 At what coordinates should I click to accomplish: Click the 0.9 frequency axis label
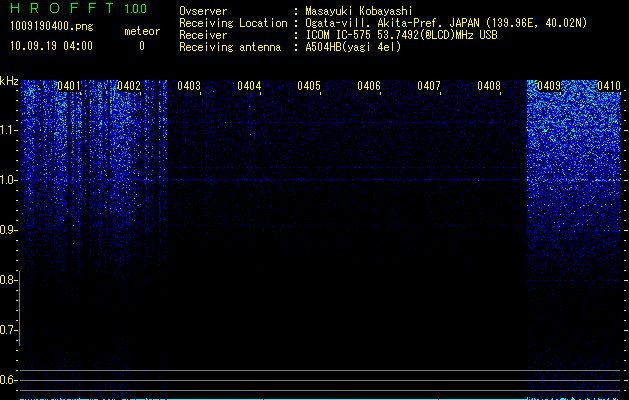pos(7,230)
